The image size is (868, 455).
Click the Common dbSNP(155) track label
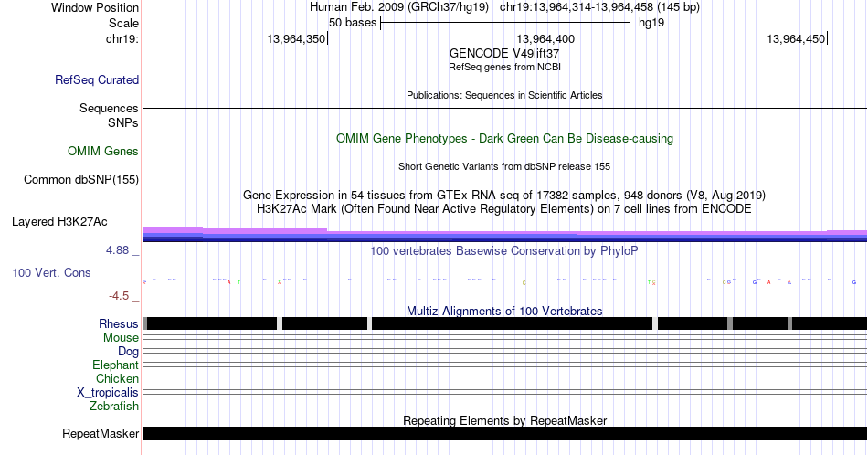81,179
